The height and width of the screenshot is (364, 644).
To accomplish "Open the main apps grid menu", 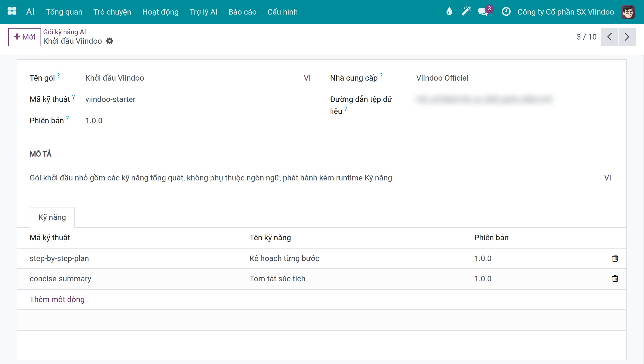I will tap(12, 11).
